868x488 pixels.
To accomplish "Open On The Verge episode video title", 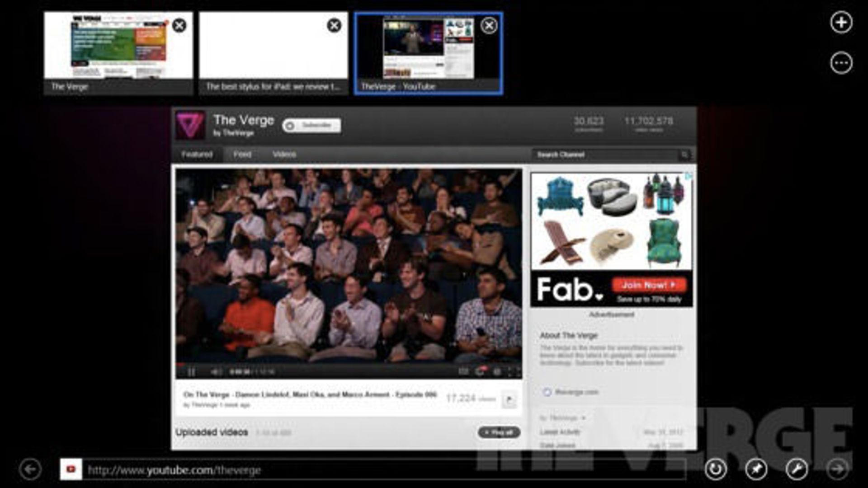I will click(310, 394).
